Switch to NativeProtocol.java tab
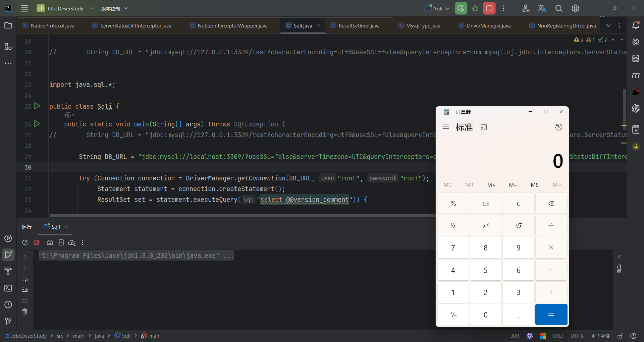644x342 pixels. coord(49,25)
